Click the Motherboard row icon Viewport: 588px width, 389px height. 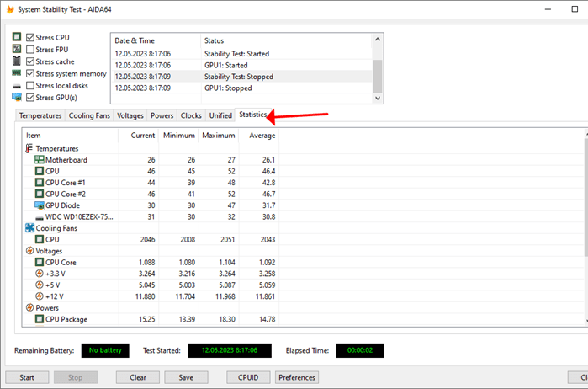(40, 160)
